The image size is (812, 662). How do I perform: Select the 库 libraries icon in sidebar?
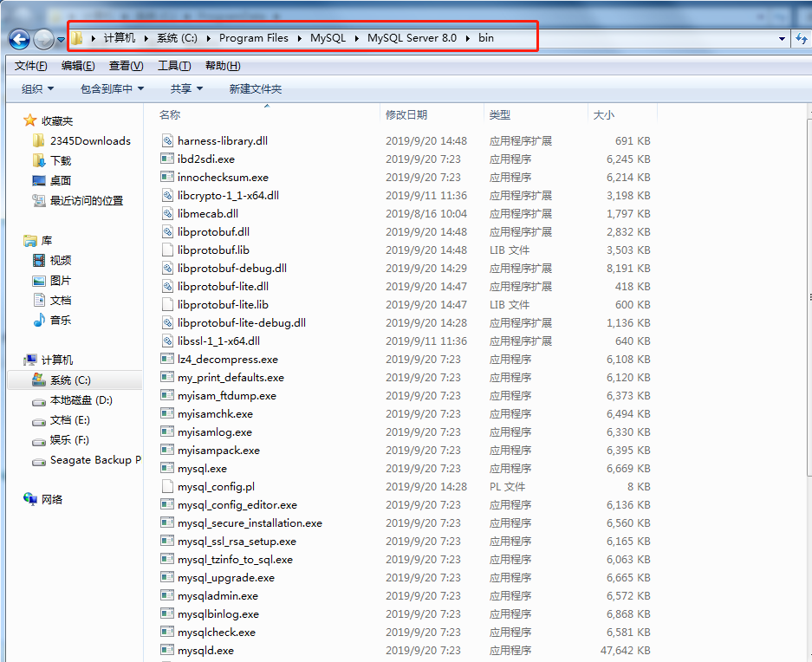tap(30, 240)
